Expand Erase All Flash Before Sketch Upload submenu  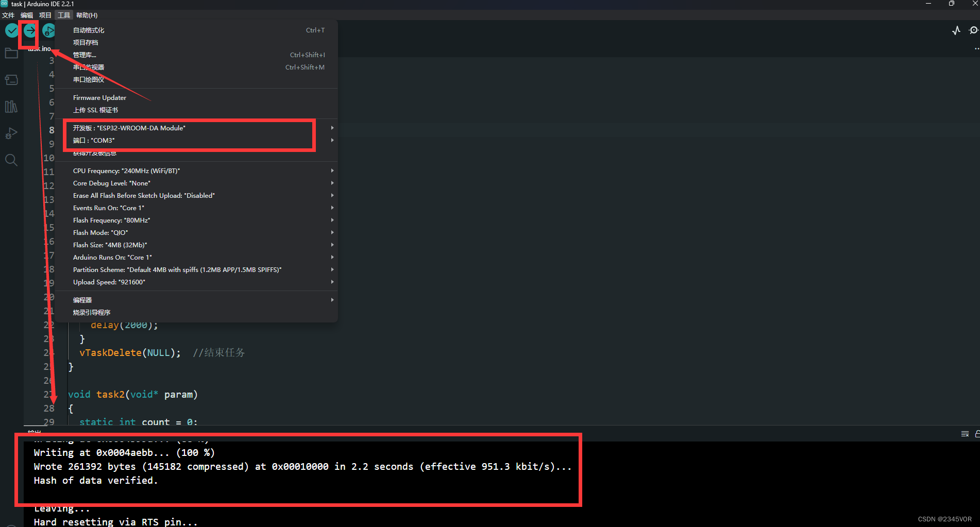[x=196, y=196]
